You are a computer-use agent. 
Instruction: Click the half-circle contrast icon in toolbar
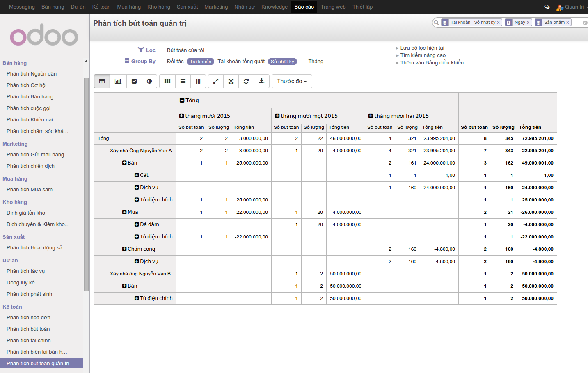(149, 81)
